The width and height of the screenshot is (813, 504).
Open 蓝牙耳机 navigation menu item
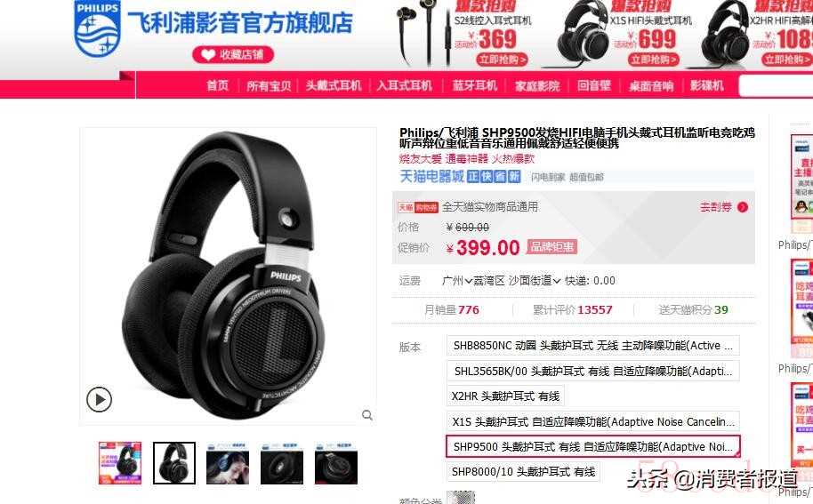pos(474,85)
